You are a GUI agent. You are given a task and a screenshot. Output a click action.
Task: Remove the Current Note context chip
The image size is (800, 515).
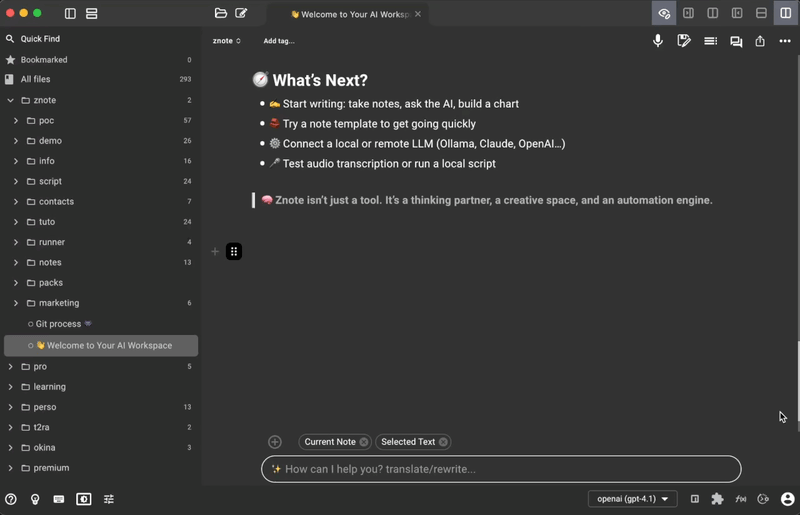click(363, 442)
